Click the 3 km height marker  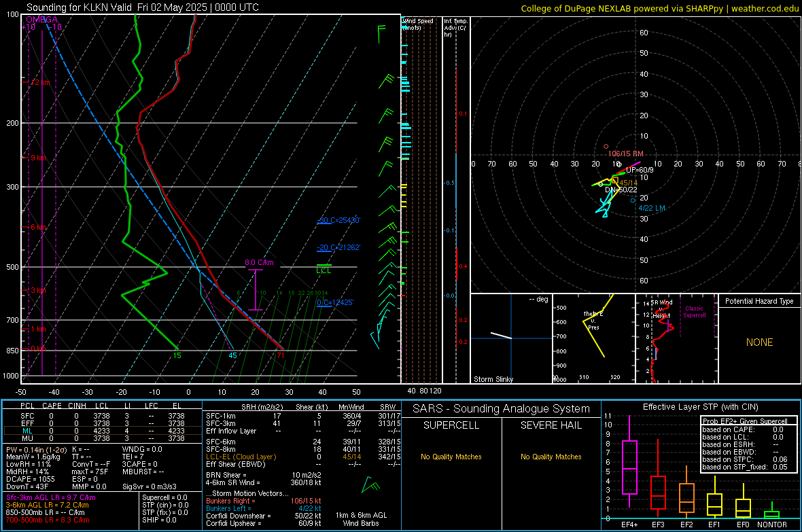coord(38,290)
